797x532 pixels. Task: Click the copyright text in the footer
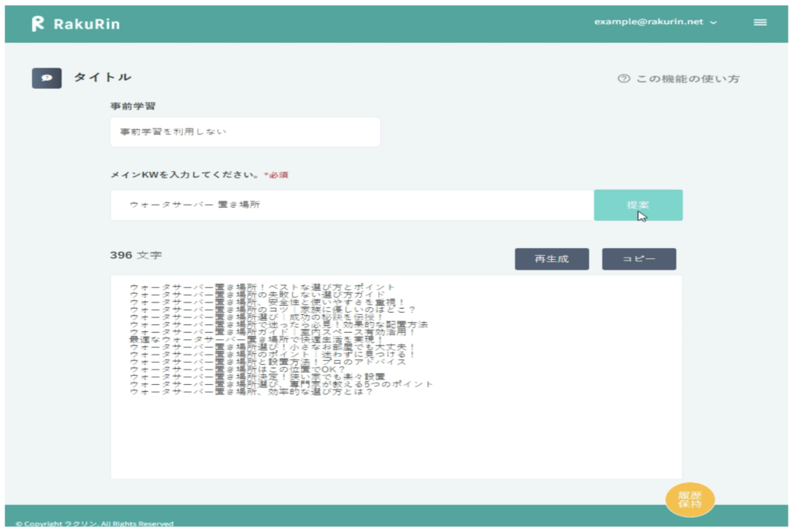click(x=94, y=524)
